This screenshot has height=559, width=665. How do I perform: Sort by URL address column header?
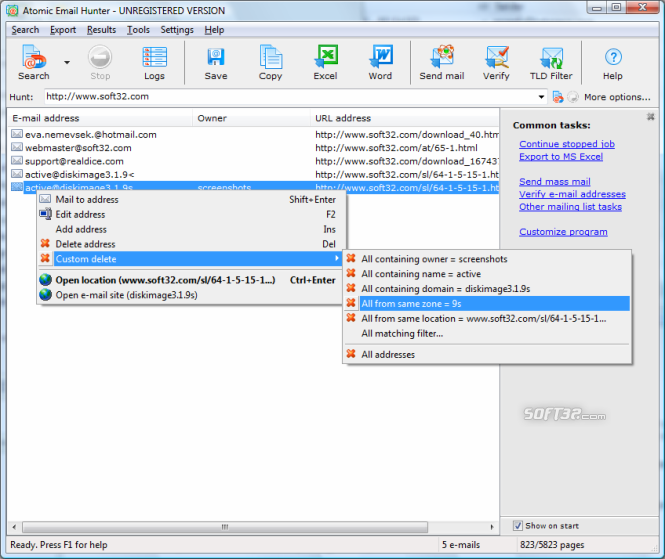point(405,118)
